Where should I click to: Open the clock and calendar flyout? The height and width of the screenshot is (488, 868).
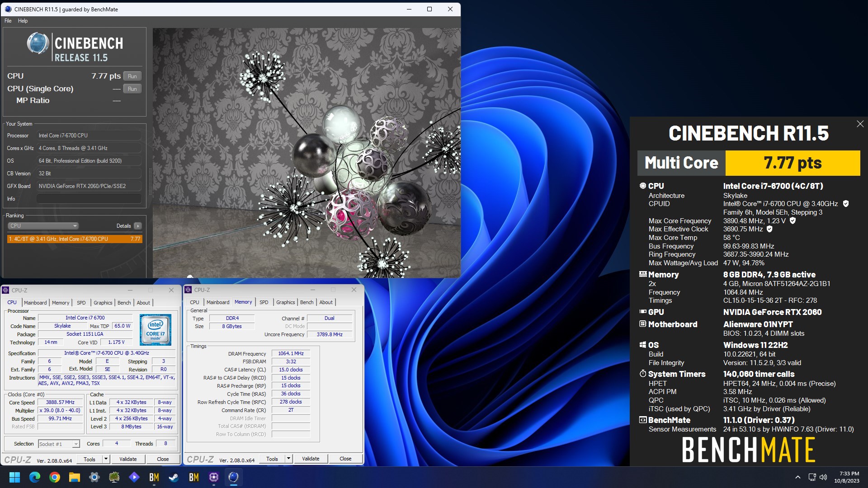(x=847, y=477)
